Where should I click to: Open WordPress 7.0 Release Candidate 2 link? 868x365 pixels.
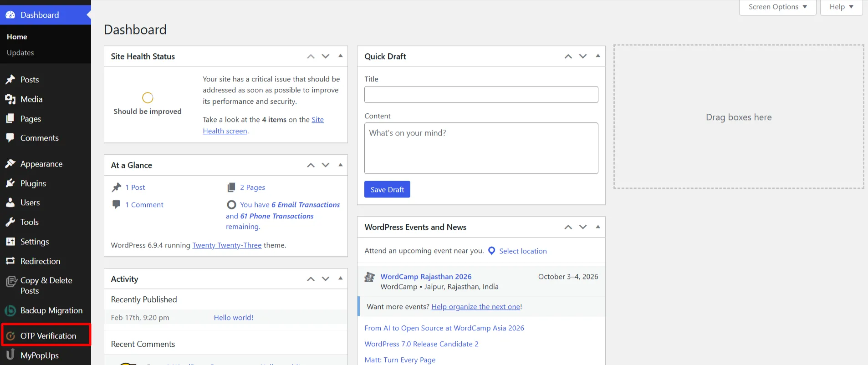coord(421,344)
